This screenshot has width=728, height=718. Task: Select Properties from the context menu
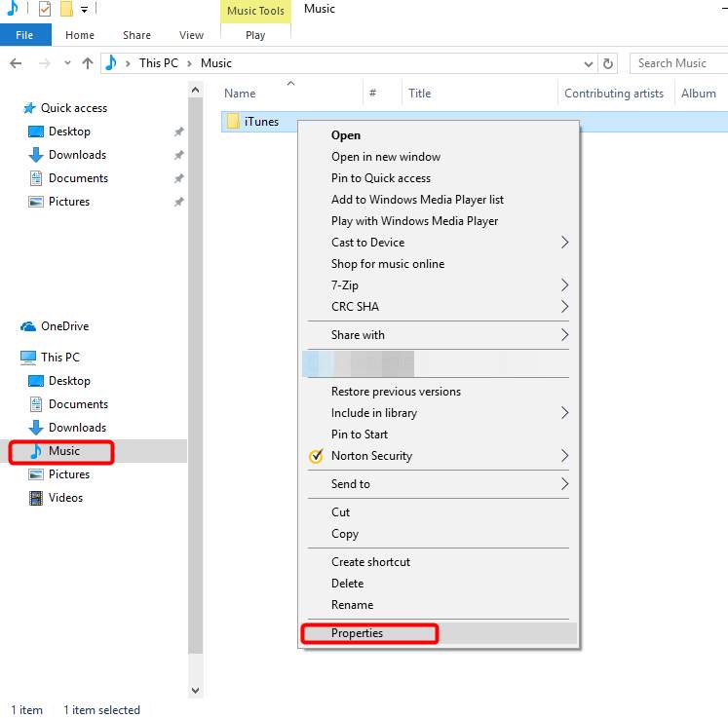(357, 633)
